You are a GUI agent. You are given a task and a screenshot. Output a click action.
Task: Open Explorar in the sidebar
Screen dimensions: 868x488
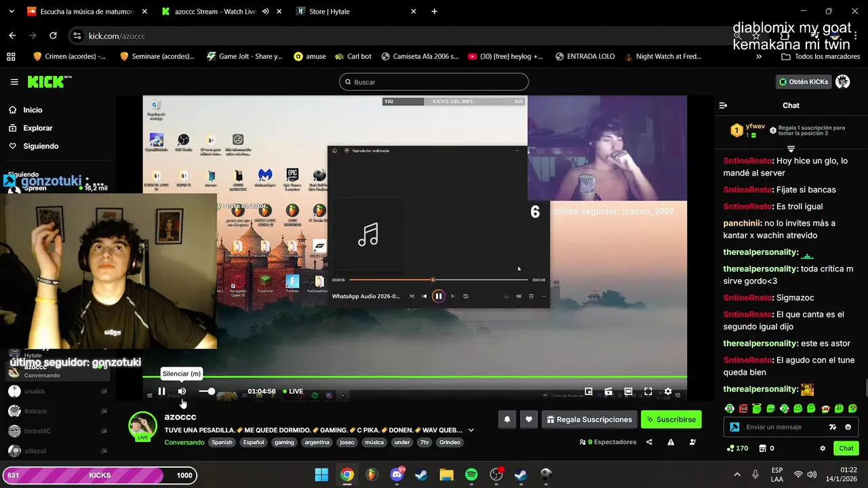click(x=38, y=128)
